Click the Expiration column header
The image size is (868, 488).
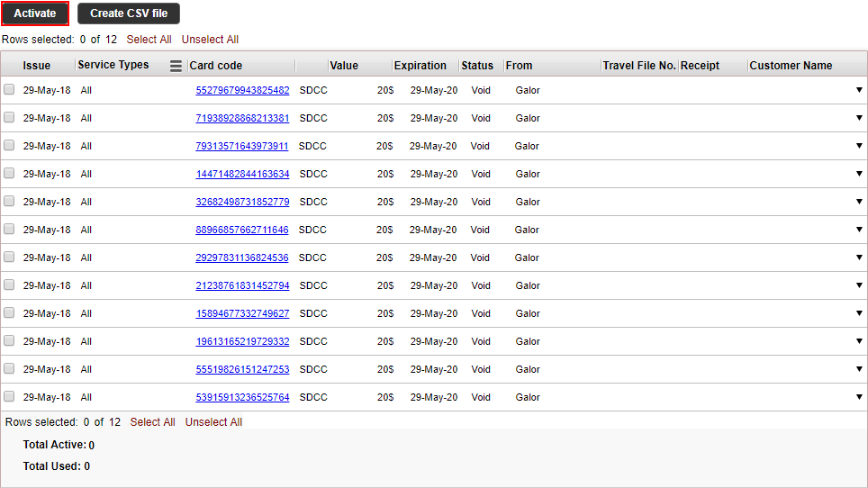click(x=420, y=66)
